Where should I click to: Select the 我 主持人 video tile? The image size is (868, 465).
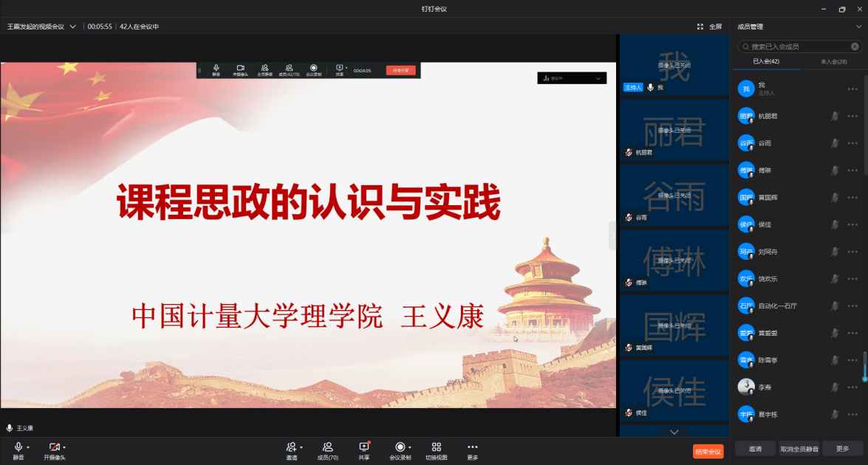tap(674, 65)
